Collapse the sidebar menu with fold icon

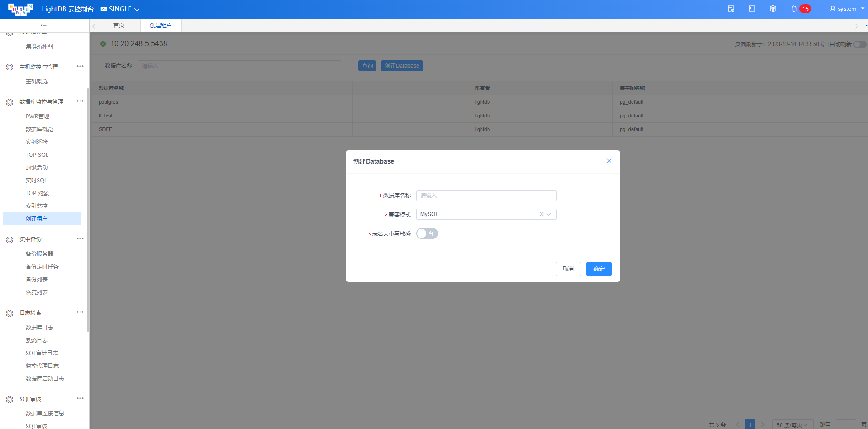(44, 25)
